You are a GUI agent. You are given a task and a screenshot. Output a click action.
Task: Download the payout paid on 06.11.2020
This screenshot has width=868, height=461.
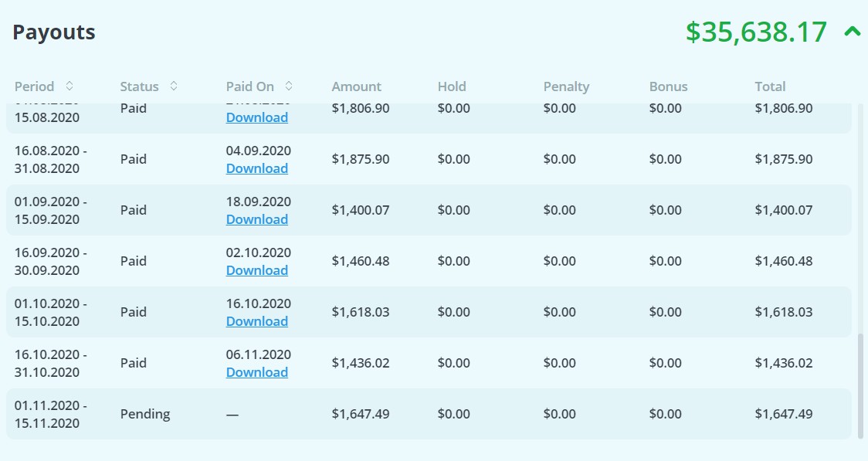(257, 372)
